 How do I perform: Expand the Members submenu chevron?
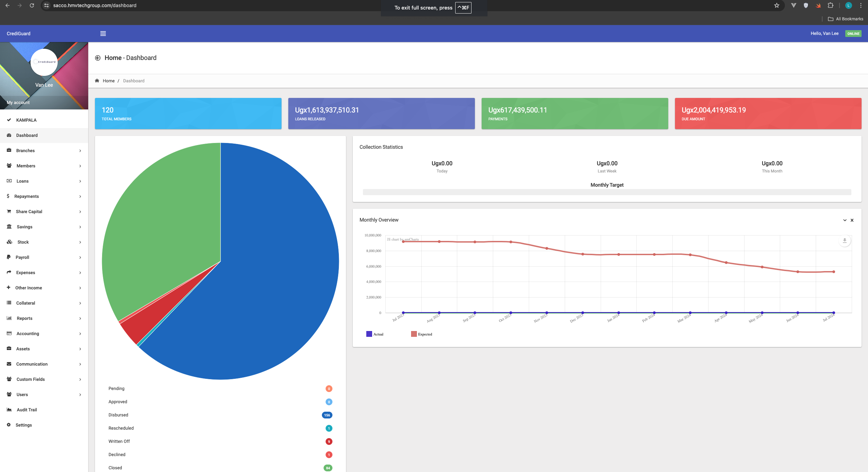[80, 166]
